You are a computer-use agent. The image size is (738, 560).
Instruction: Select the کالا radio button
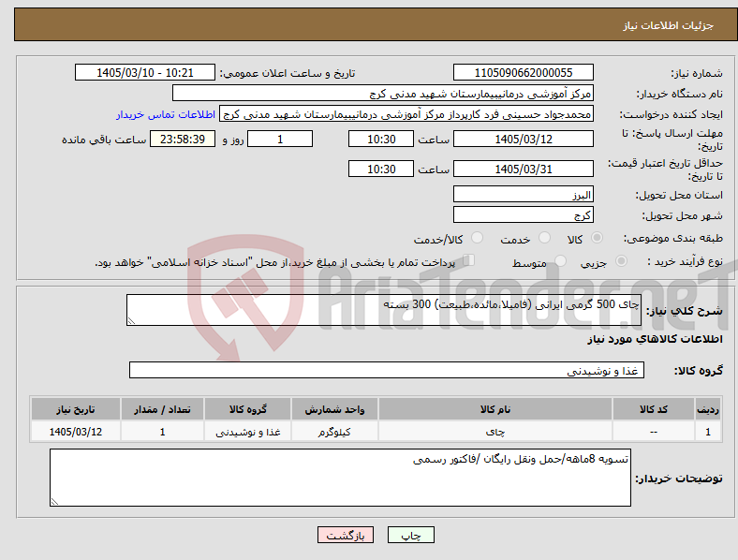pyautogui.click(x=597, y=238)
